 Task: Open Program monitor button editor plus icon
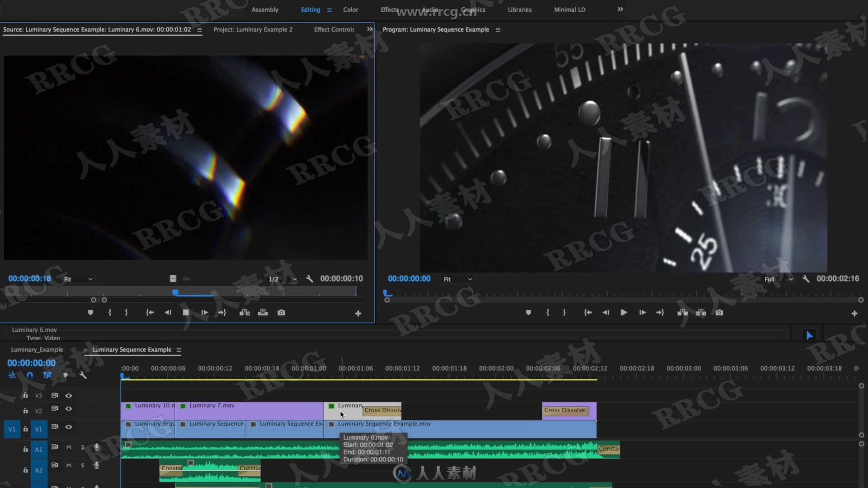point(854,314)
